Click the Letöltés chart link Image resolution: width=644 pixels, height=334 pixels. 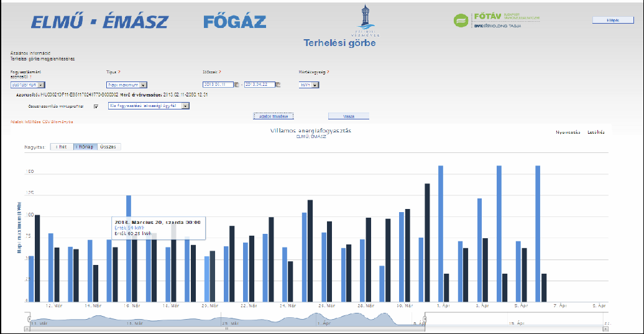[x=596, y=132]
